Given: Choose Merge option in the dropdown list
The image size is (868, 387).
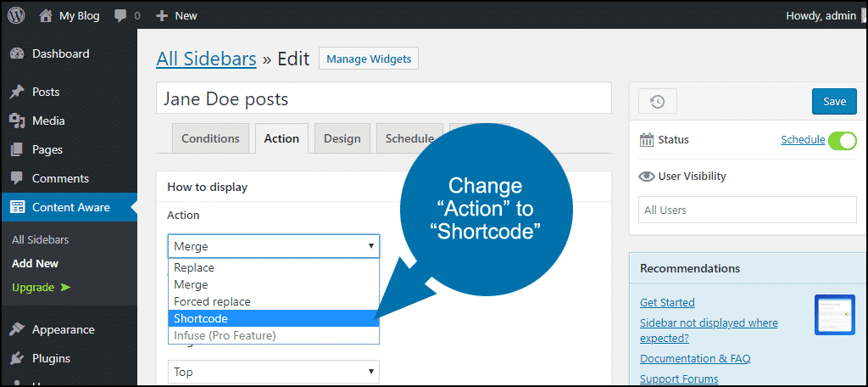Looking at the screenshot, I should click(x=274, y=284).
